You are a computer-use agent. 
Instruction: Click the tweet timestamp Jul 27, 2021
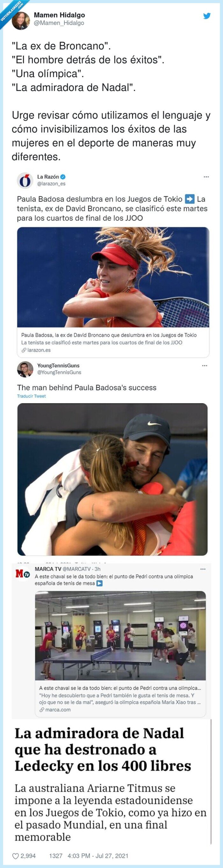[x=98, y=856]
